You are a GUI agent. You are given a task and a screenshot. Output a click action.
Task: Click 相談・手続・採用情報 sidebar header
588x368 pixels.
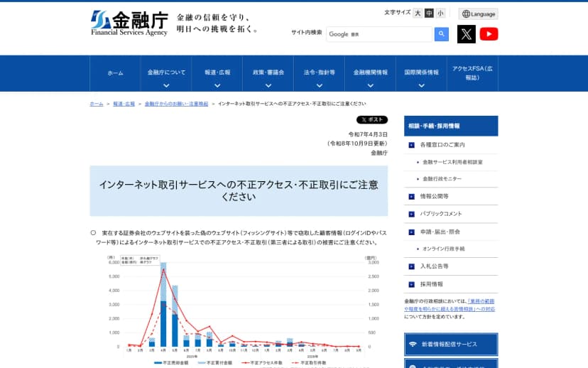tap(451, 126)
